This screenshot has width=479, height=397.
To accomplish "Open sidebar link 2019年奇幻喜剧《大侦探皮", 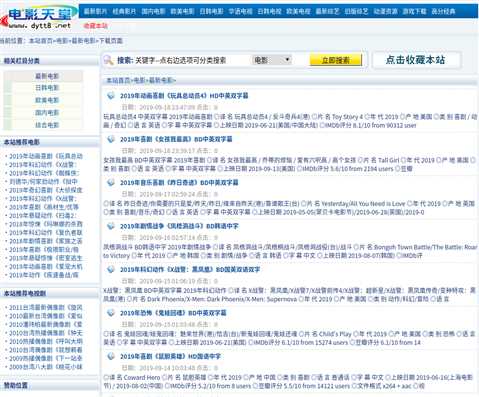I will pos(45,190).
